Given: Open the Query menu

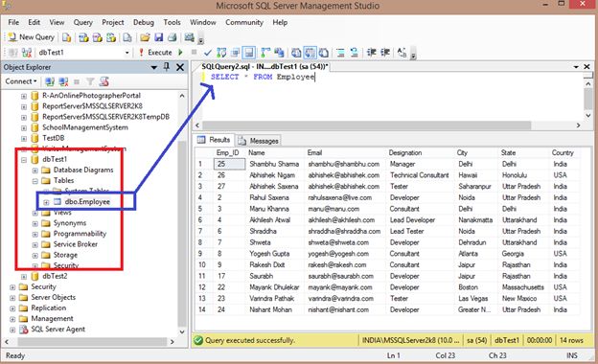Looking at the screenshot, I should point(82,22).
